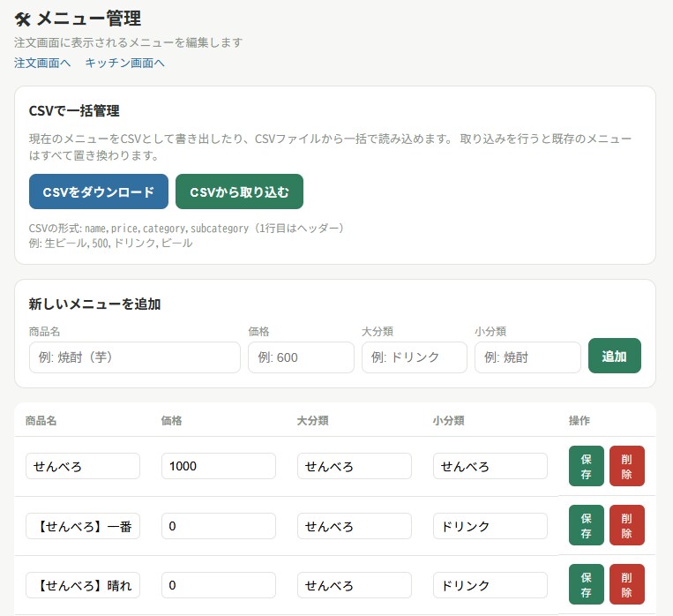
Task: Click the CSVから取り込む button
Action: pos(240,192)
